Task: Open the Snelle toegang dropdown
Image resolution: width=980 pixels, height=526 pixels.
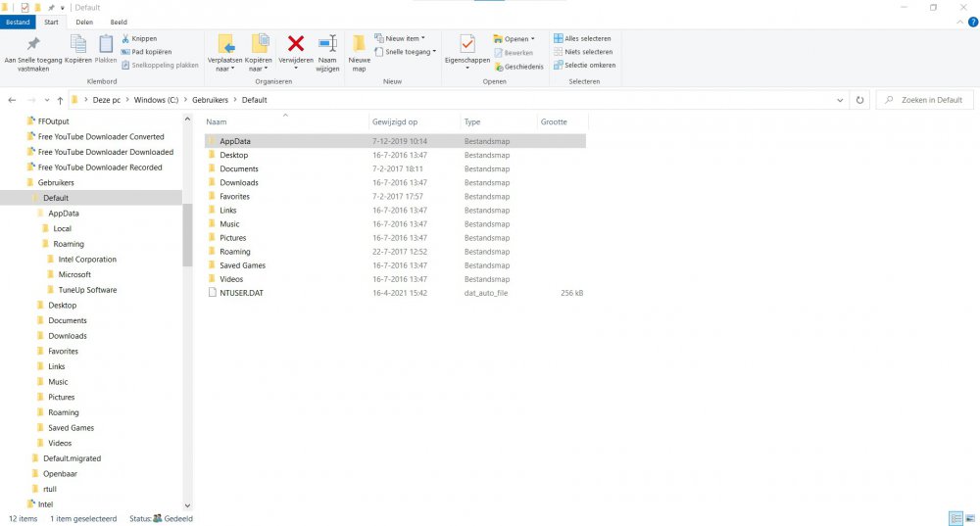Action: pyautogui.click(x=410, y=52)
